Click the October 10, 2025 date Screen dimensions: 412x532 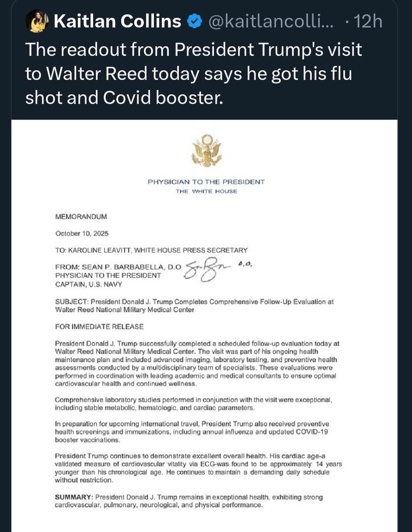pyautogui.click(x=81, y=234)
